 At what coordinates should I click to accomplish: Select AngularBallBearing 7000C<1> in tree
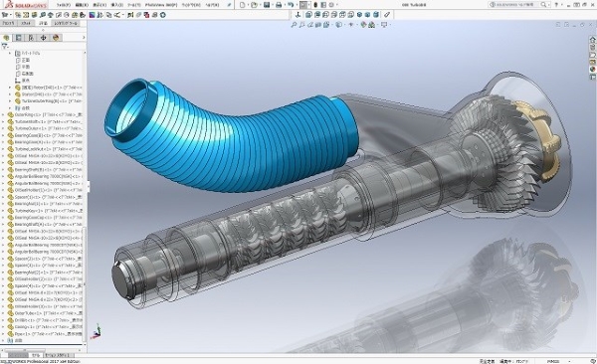[45, 177]
